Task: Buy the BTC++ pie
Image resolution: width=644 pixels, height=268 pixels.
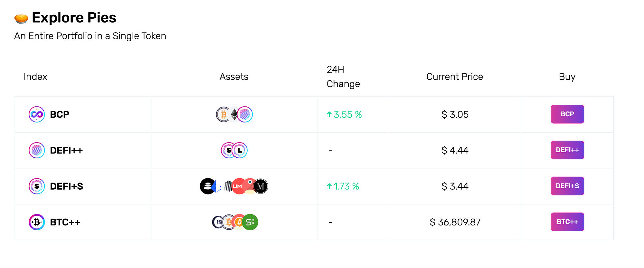Action: [x=567, y=222]
